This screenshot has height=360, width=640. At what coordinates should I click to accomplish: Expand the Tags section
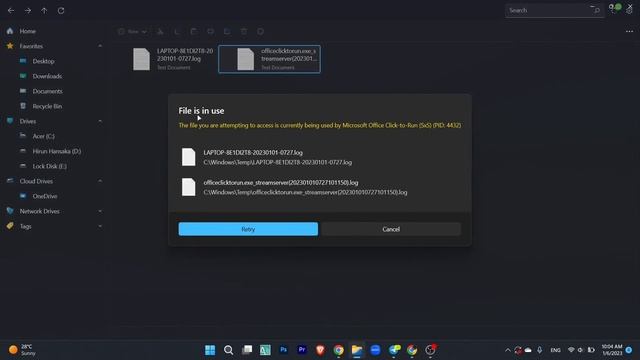[x=100, y=226]
